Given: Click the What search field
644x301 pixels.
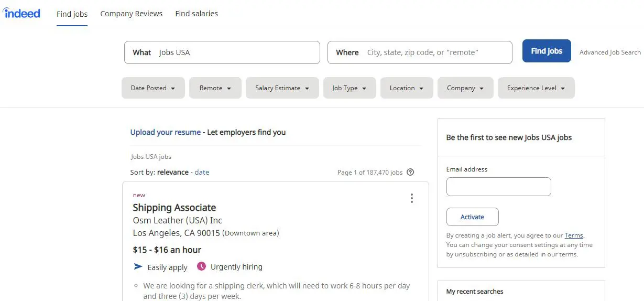Looking at the screenshot, I should (222, 52).
